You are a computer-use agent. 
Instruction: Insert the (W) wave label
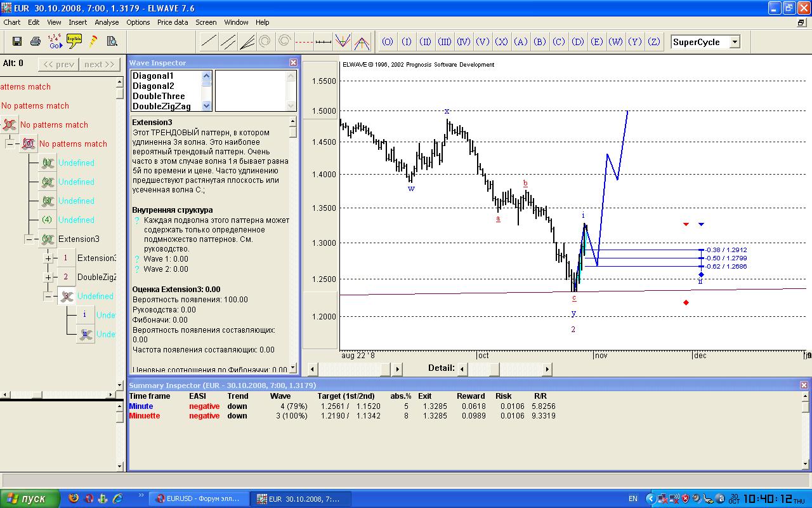[616, 42]
